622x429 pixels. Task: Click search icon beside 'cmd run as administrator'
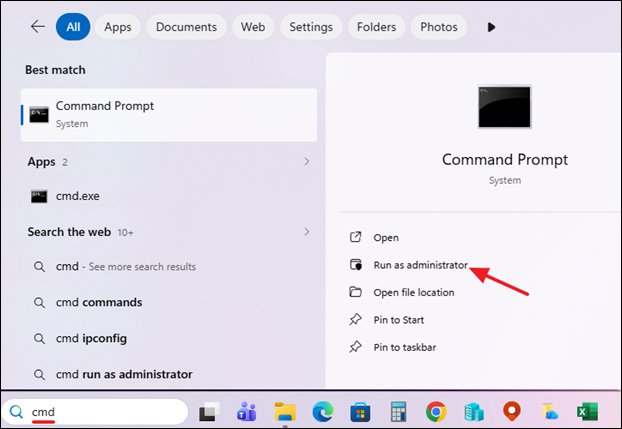point(39,375)
